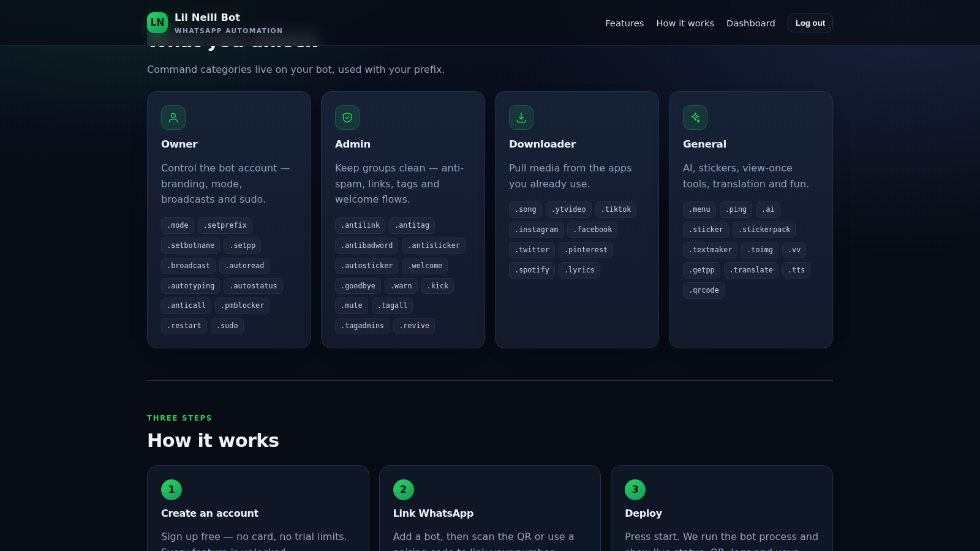
Task: Click the Admin card shield icon
Action: (347, 118)
